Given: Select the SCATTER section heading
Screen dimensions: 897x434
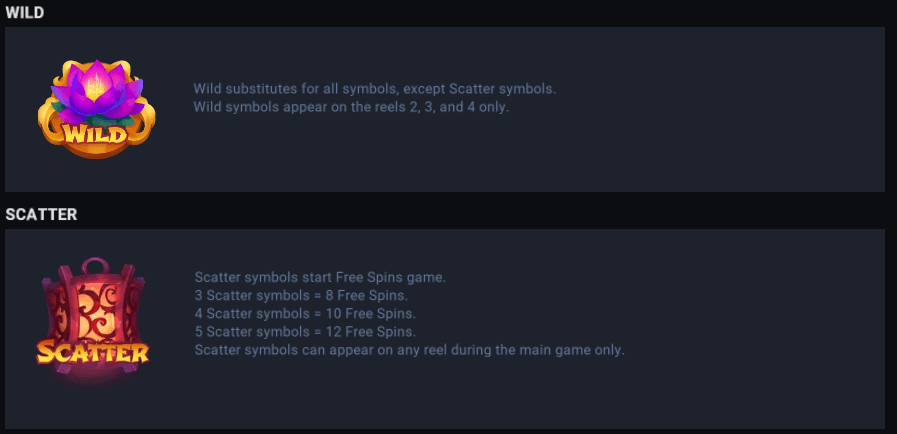Looking at the screenshot, I should pos(41,214).
